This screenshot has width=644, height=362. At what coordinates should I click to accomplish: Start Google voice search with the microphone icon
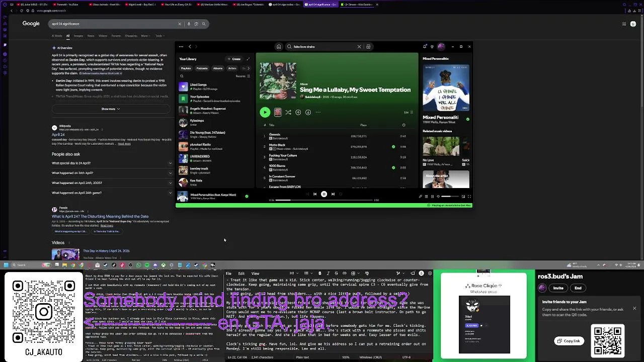pos(189,24)
